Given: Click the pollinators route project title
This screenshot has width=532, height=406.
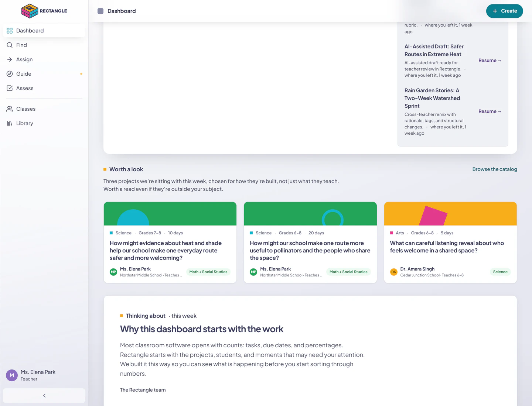Looking at the screenshot, I should coord(310,251).
